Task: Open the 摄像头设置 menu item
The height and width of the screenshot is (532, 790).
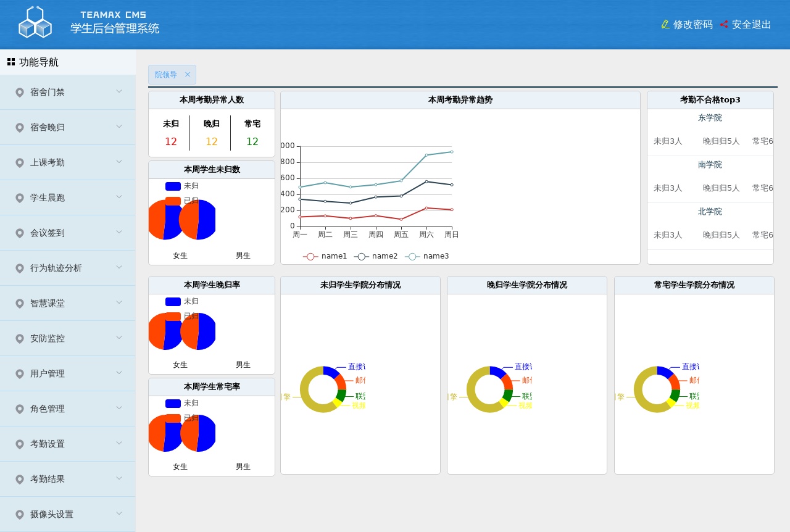Action: click(x=68, y=515)
